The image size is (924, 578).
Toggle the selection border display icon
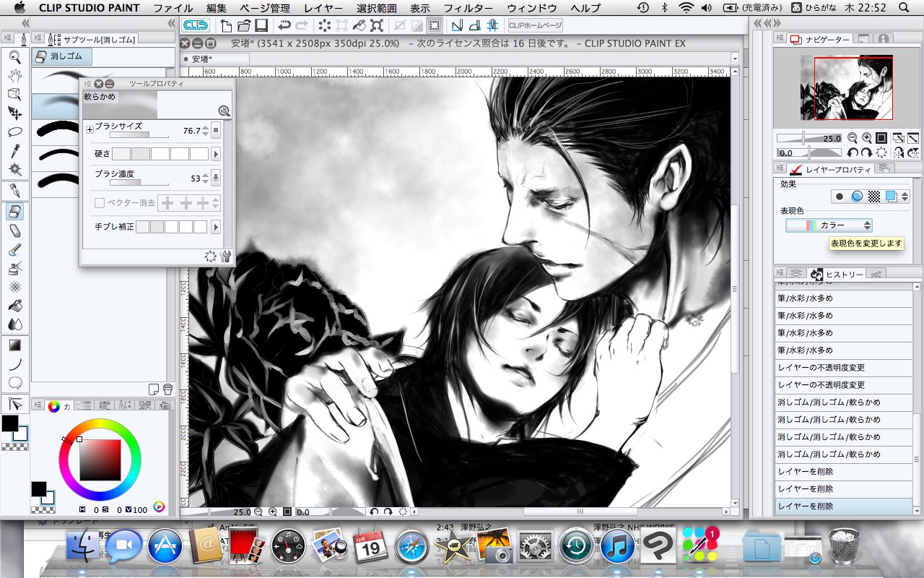pyautogui.click(x=434, y=26)
